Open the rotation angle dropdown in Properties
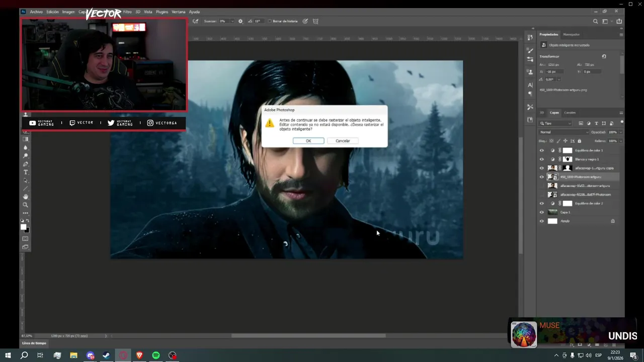The height and width of the screenshot is (362, 644). pyautogui.click(x=559, y=79)
